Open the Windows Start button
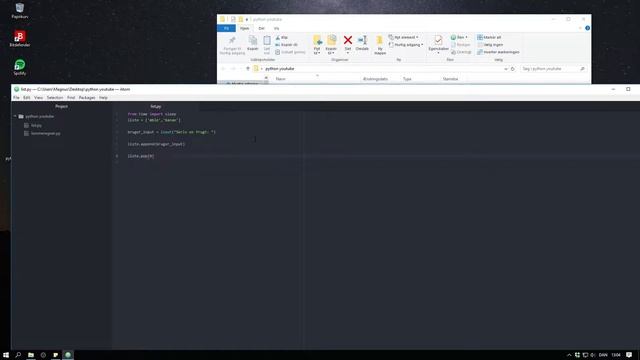Screen dimensions: 640x360 (x=6, y=355)
